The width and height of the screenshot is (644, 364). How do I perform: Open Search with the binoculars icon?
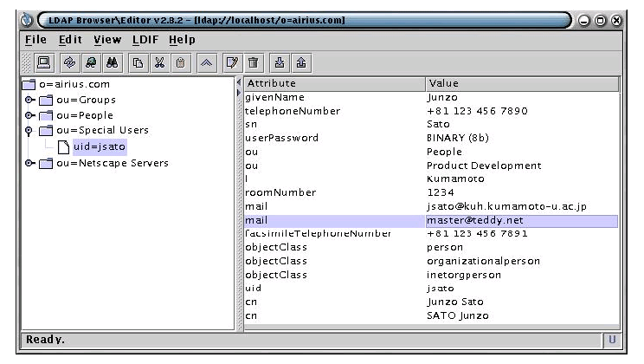[113, 63]
